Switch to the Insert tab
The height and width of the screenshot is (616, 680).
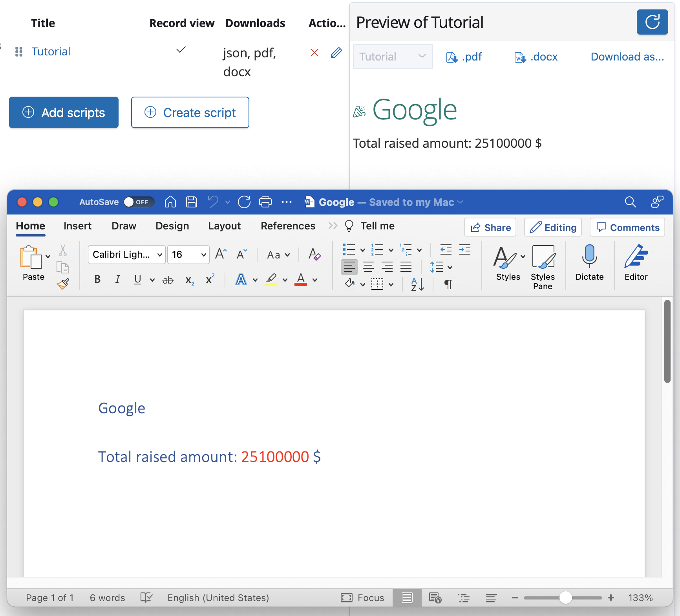[x=77, y=226]
